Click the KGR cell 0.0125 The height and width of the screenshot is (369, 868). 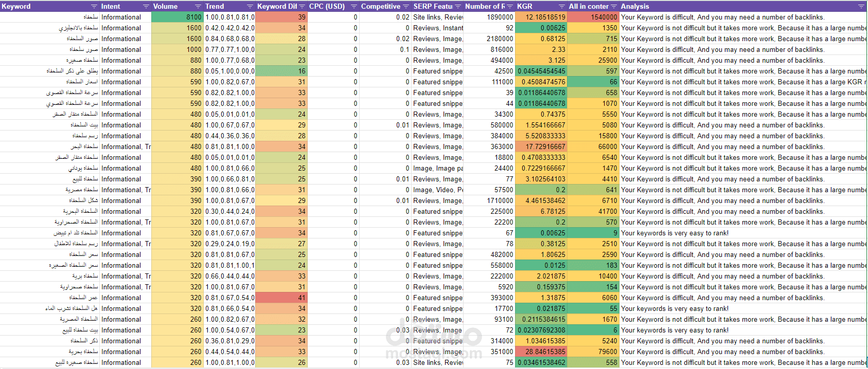pyautogui.click(x=541, y=265)
